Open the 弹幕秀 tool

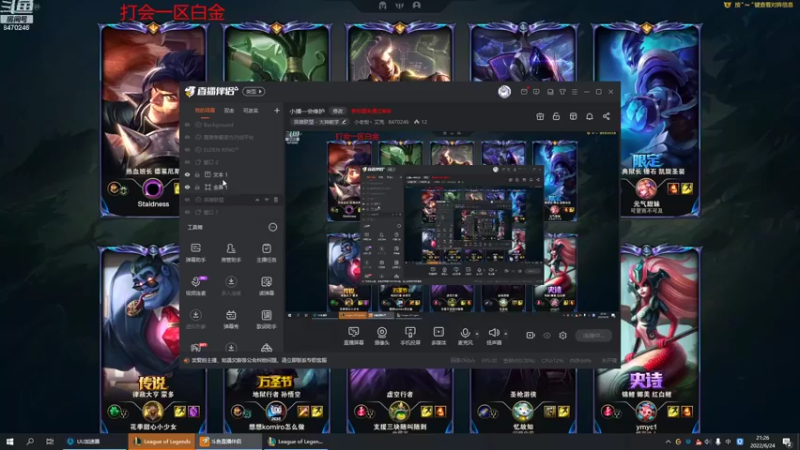click(231, 319)
